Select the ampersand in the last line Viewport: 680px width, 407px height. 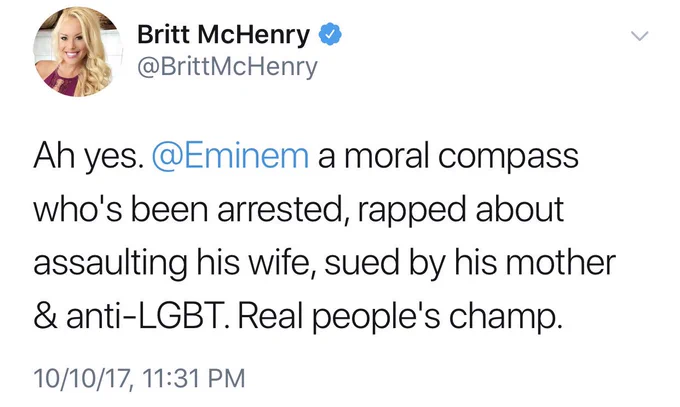point(45,316)
